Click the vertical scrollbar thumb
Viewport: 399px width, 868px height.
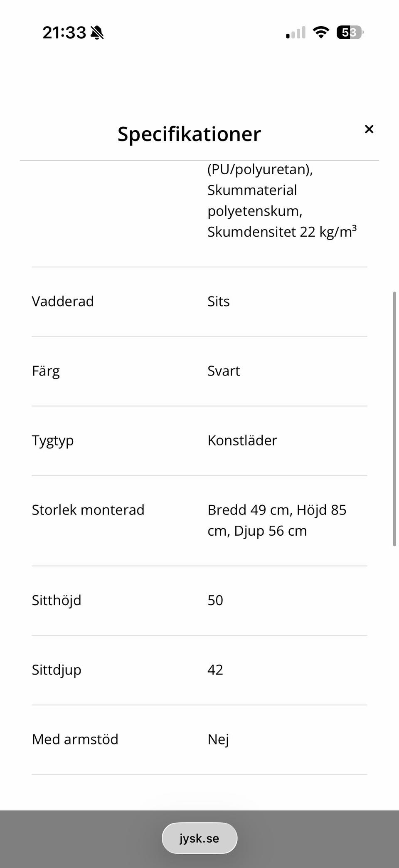(x=394, y=418)
